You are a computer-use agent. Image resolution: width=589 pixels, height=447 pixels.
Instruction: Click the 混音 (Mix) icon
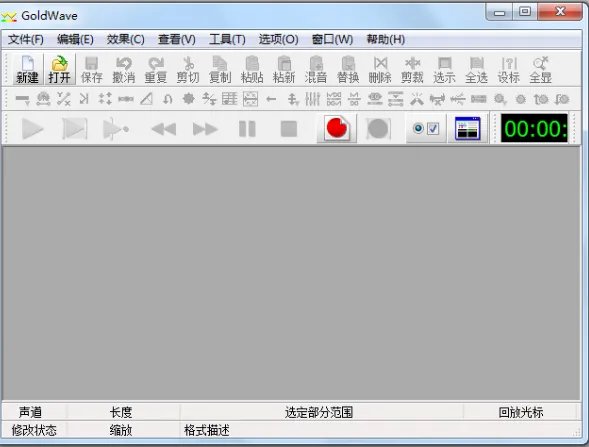click(316, 69)
